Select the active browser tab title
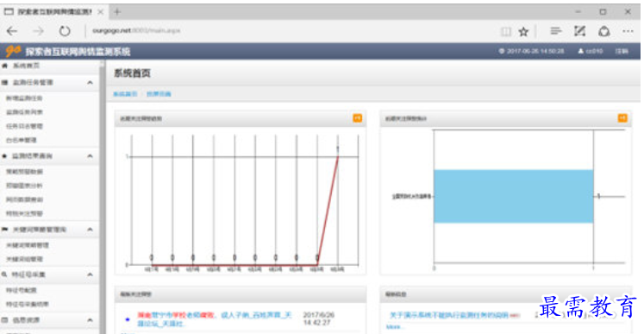 54,12
